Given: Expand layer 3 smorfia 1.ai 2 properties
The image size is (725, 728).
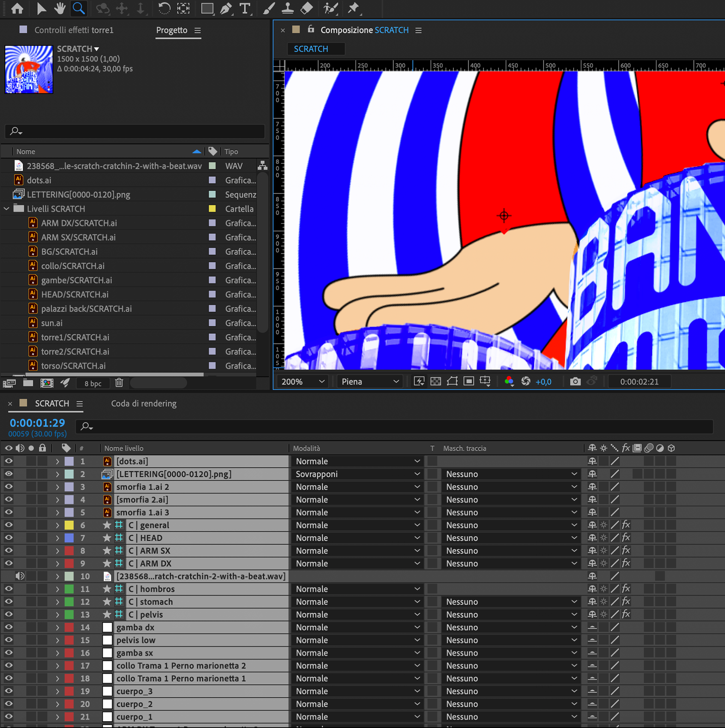Looking at the screenshot, I should point(57,487).
